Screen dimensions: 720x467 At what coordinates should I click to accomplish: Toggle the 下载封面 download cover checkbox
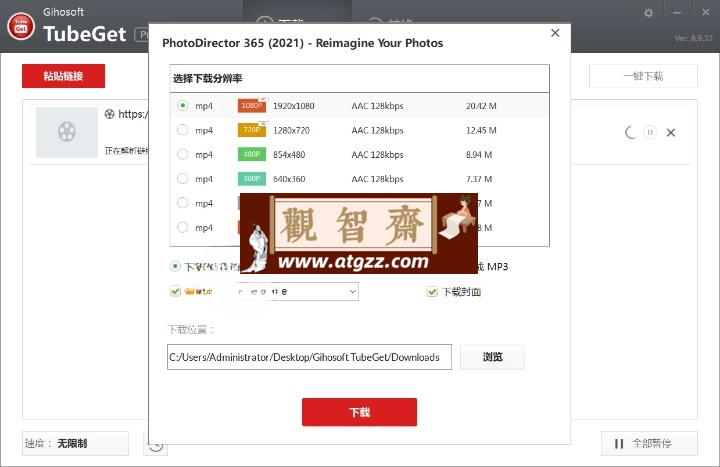pyautogui.click(x=432, y=292)
